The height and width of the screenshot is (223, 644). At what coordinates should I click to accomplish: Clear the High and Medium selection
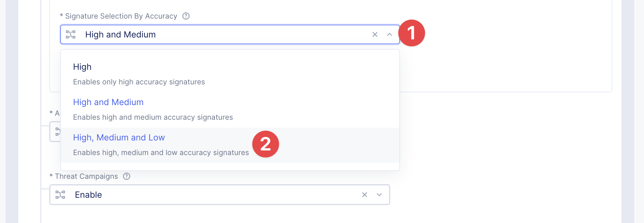[375, 34]
